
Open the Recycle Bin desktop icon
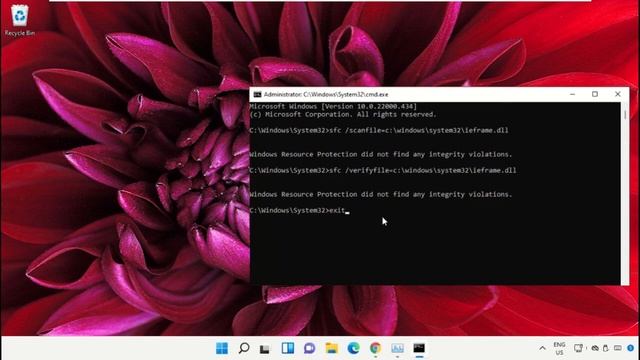point(20,20)
